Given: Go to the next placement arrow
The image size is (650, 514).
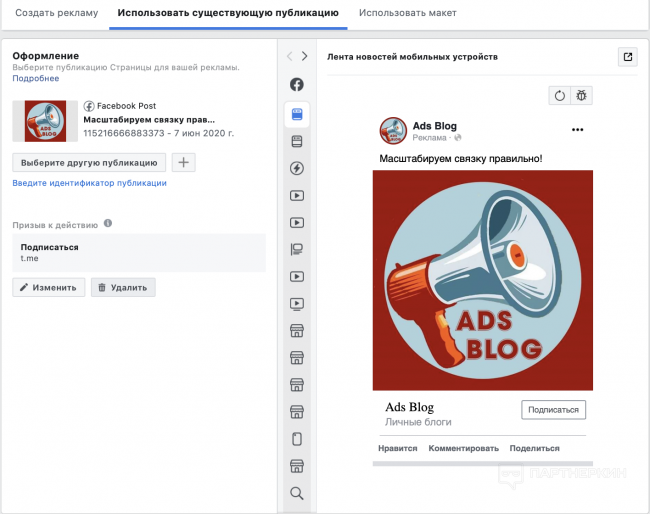Looking at the screenshot, I should point(305,57).
